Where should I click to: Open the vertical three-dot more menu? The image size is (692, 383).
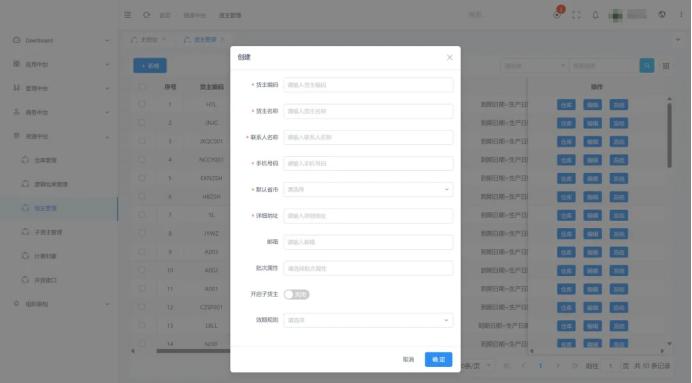[681, 15]
